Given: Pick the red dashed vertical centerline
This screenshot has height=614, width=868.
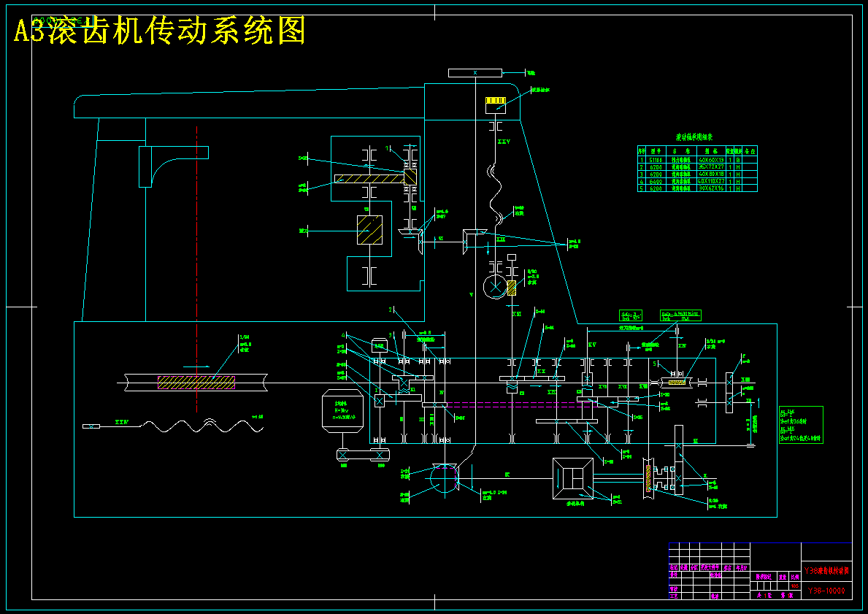Looking at the screenshot, I should [197, 269].
